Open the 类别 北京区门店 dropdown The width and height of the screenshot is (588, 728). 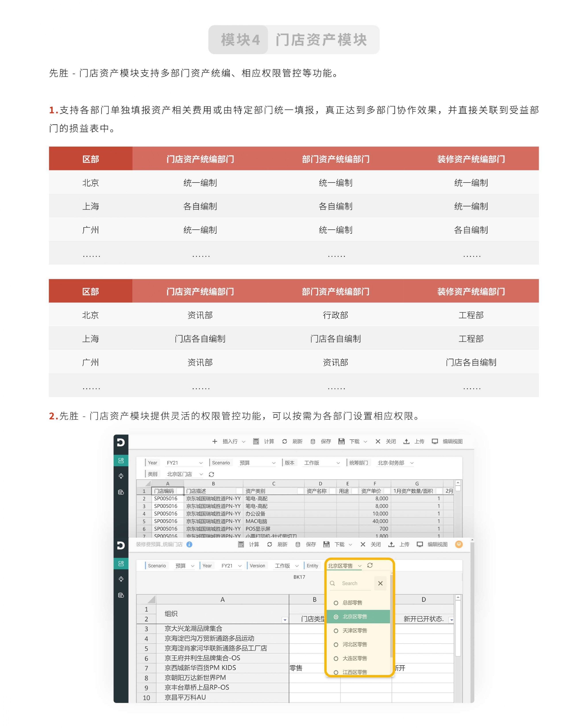click(x=185, y=474)
